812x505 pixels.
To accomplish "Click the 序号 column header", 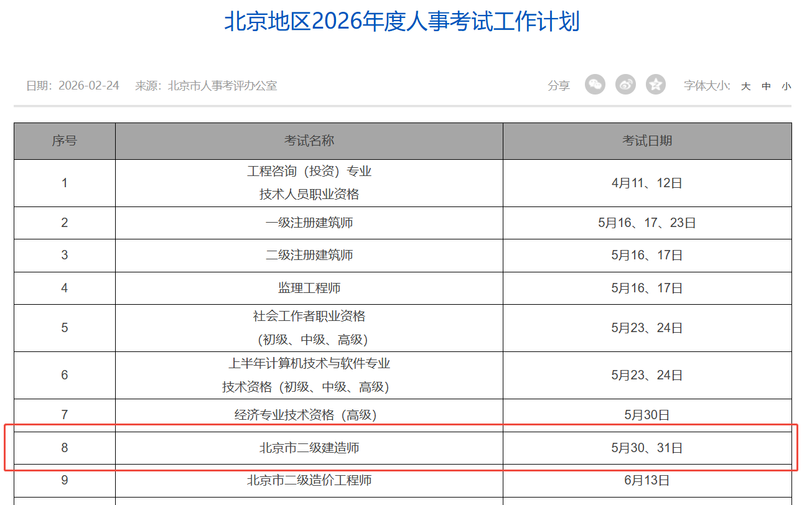I will (65, 141).
